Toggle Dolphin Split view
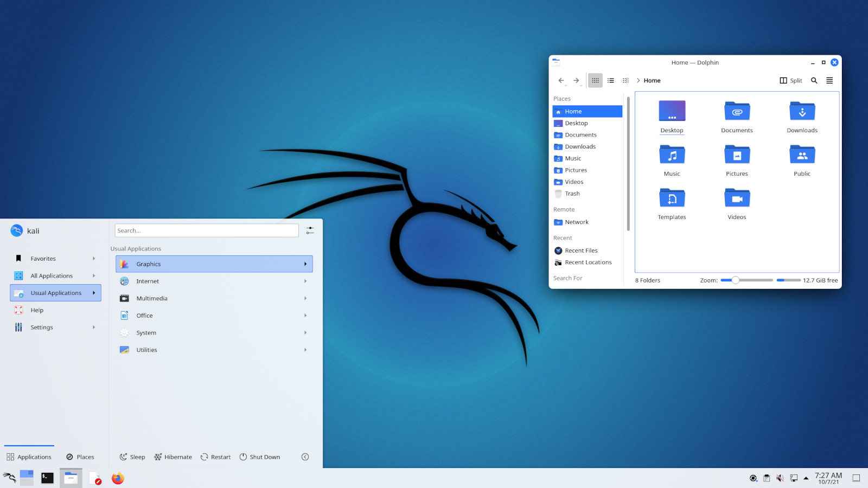 click(x=790, y=80)
